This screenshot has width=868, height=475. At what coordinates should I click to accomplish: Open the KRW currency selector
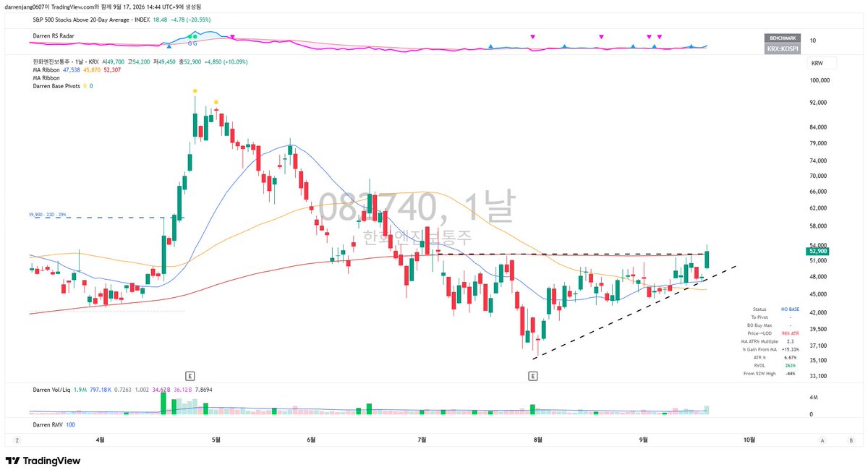pos(822,64)
